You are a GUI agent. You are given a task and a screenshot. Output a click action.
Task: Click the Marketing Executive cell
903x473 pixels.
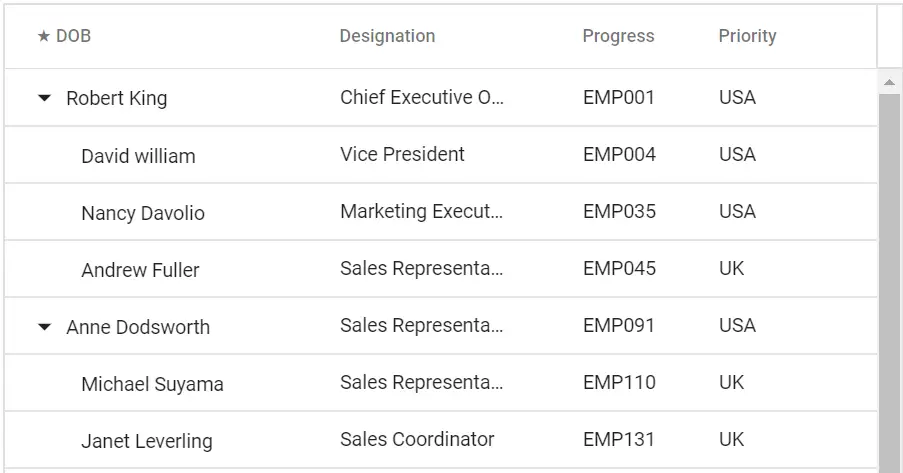click(x=421, y=212)
